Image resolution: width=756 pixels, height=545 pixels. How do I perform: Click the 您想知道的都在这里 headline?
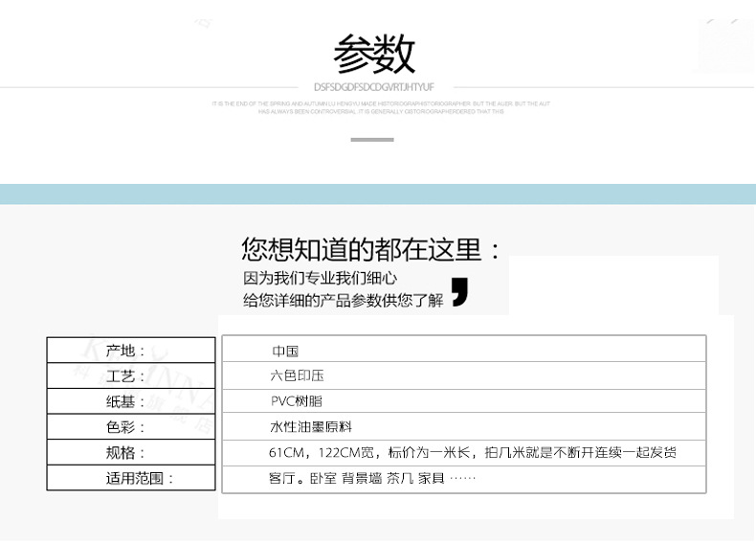pos(370,249)
